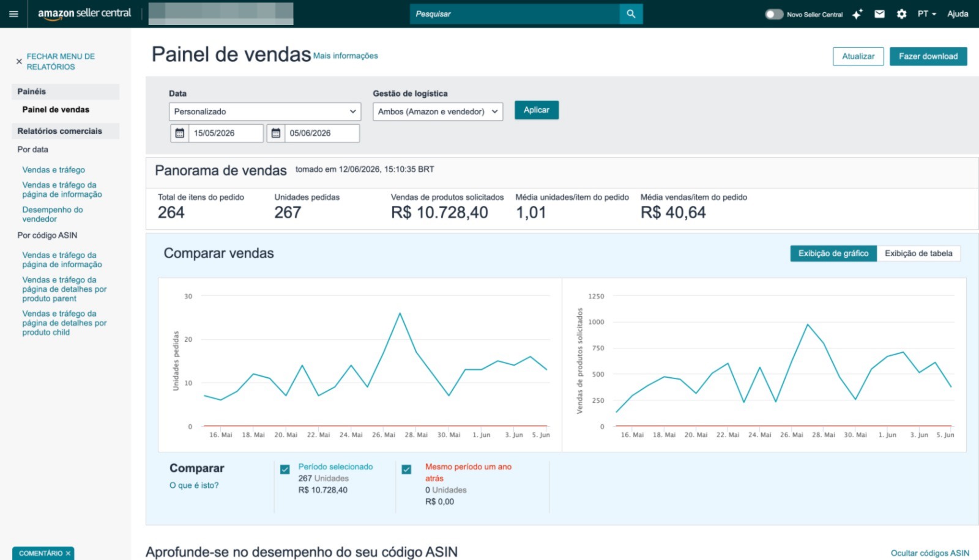Switch to Exibição de gráfico view
Viewport: 979px width, 560px height.
coord(833,253)
